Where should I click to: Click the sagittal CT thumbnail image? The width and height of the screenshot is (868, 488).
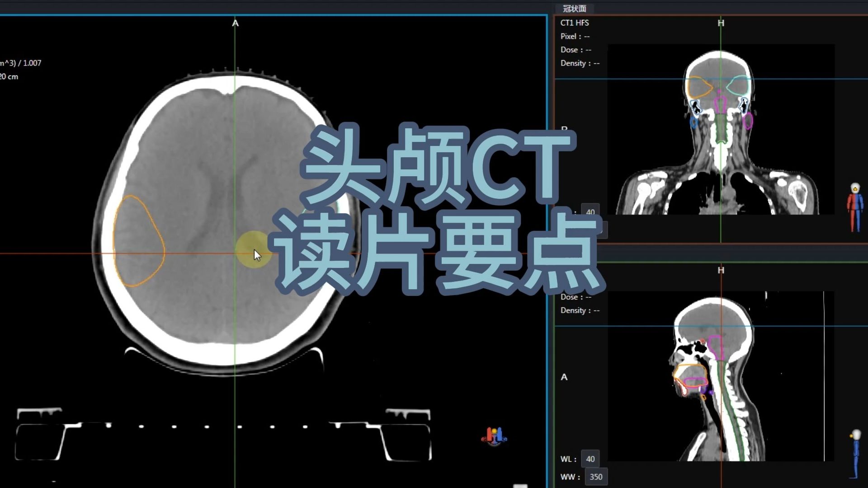pos(721,376)
